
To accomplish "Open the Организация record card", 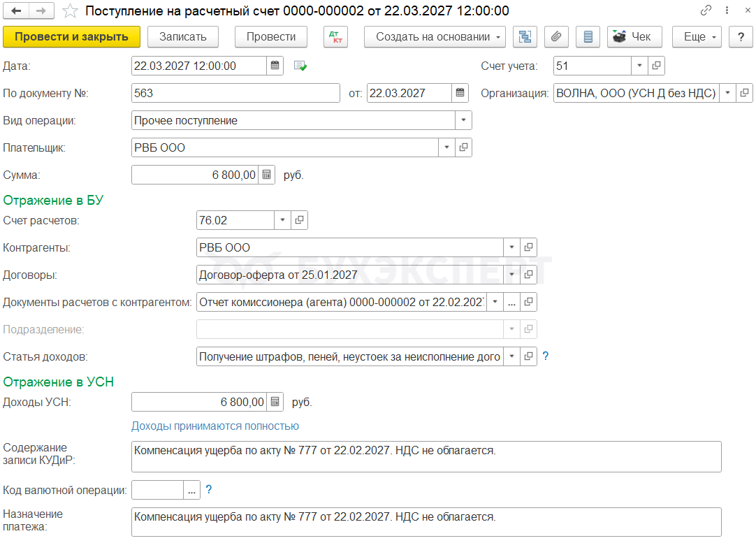I will [x=744, y=93].
